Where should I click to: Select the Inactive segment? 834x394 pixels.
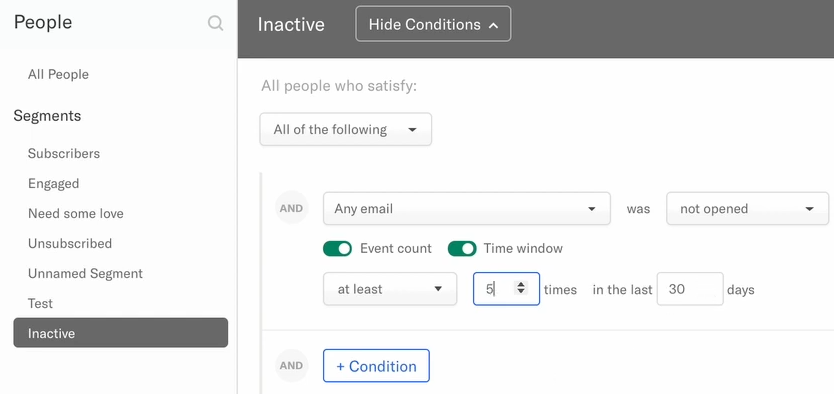point(121,333)
